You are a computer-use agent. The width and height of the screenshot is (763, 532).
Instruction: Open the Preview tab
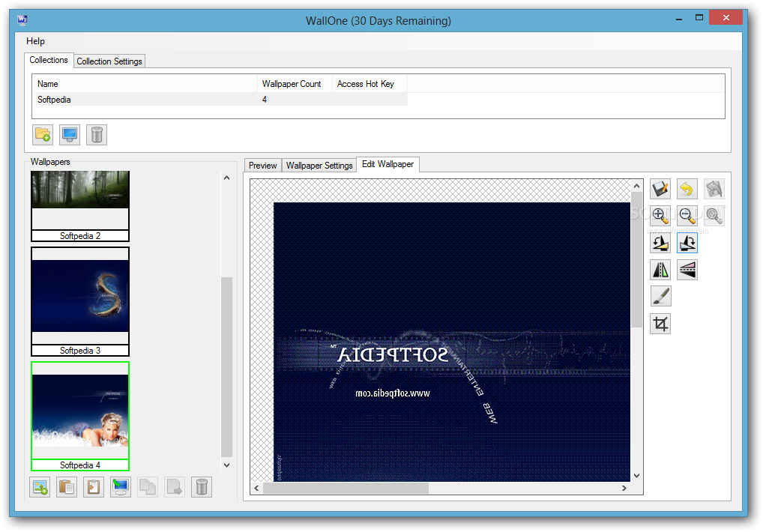(263, 166)
